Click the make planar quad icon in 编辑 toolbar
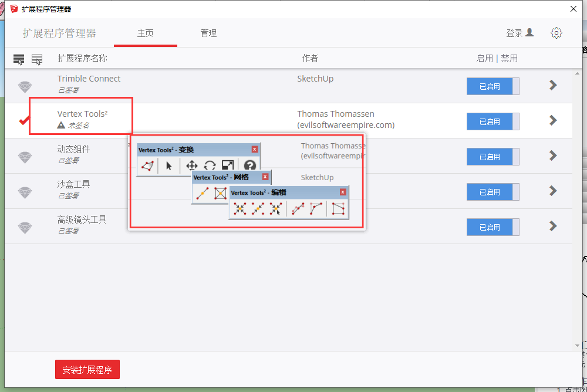This screenshot has width=587, height=392. pos(338,209)
